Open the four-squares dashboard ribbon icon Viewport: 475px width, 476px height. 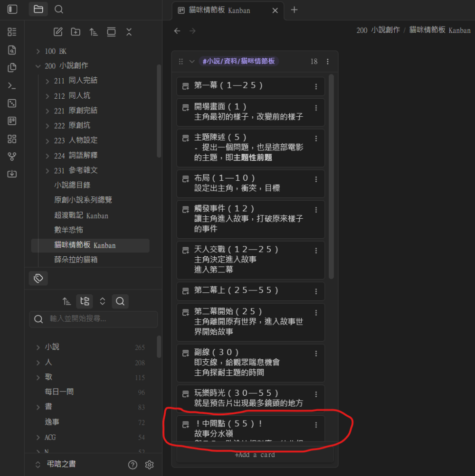(12, 139)
